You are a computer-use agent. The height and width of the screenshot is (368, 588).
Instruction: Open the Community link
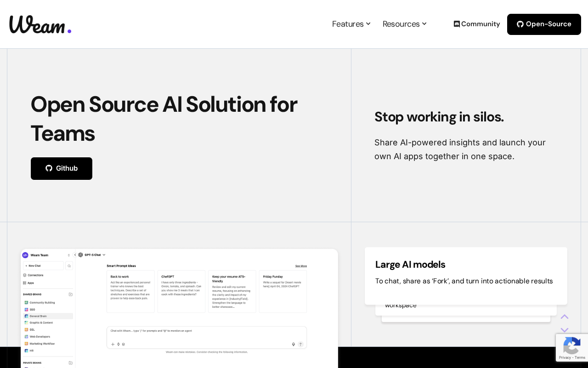(x=477, y=24)
